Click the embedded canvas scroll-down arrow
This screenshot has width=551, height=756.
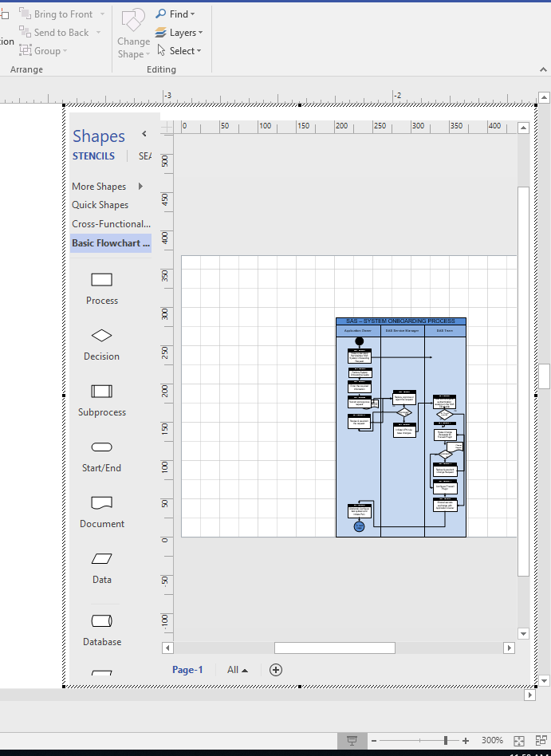[524, 633]
